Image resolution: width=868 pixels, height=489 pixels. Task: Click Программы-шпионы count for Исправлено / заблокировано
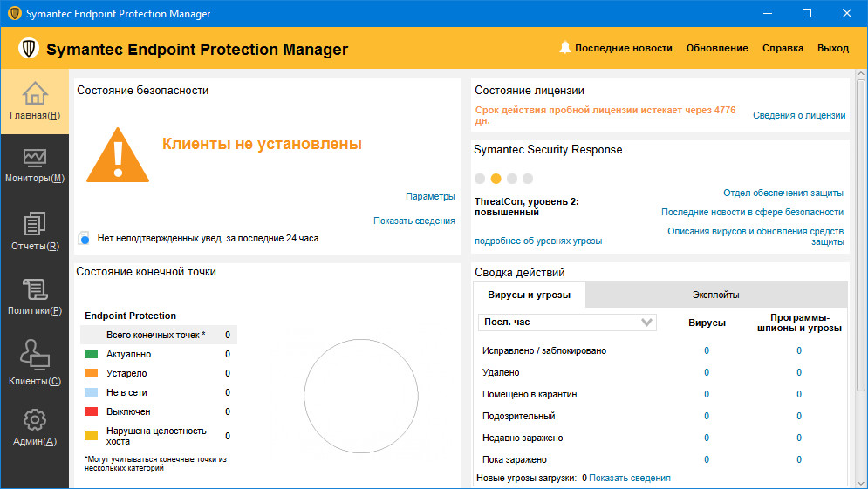pyautogui.click(x=799, y=350)
